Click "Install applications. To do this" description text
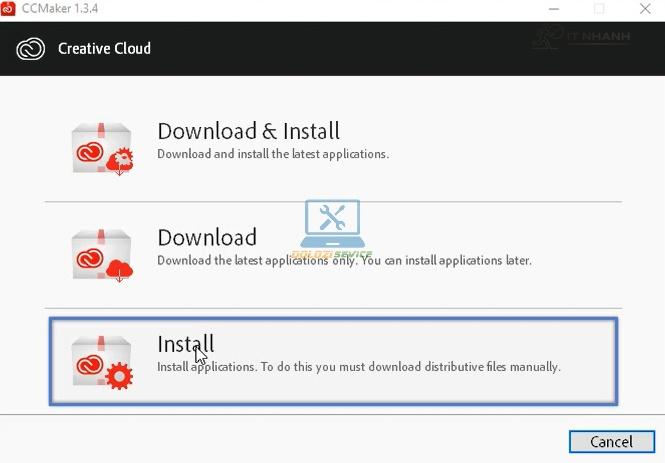This screenshot has height=463, width=665. [x=359, y=367]
